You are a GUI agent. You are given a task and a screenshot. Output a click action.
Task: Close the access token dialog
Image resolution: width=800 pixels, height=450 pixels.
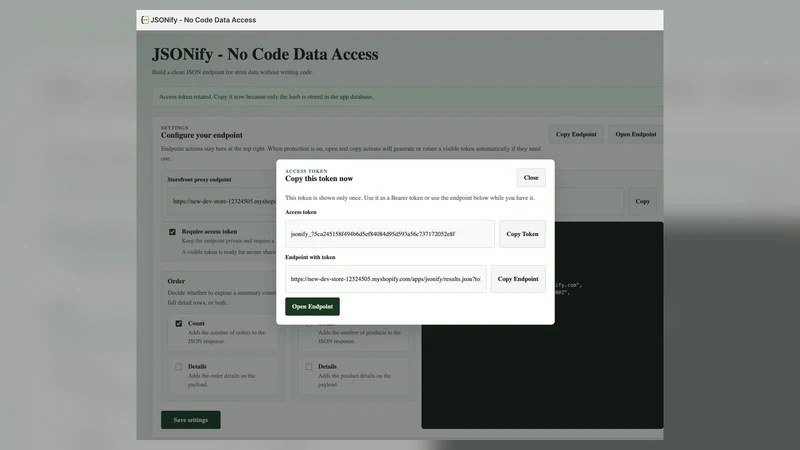pyautogui.click(x=531, y=178)
